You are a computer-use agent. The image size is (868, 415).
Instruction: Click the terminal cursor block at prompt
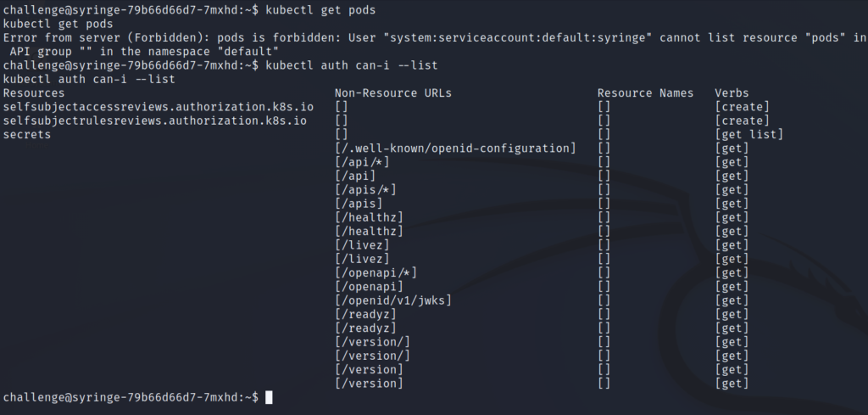coord(269,397)
